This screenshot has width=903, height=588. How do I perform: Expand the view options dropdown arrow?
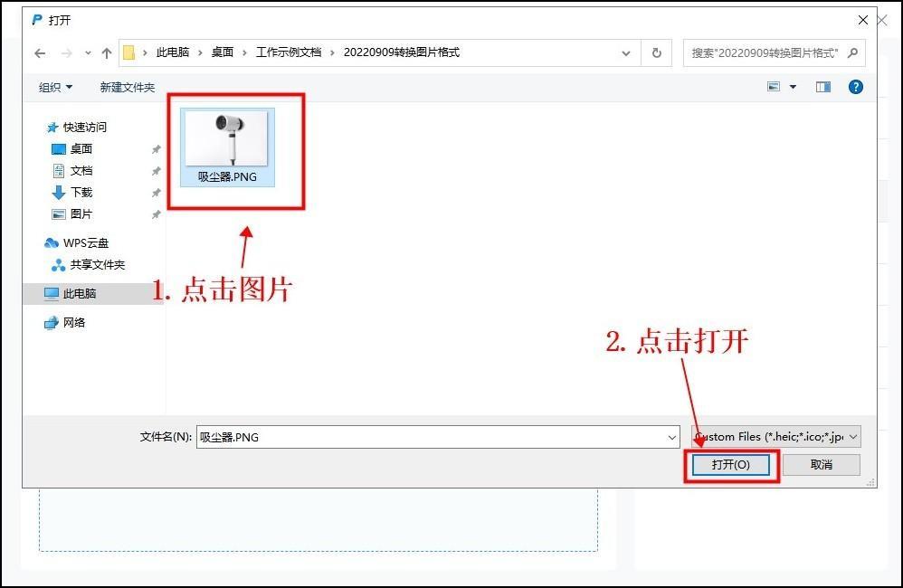[794, 87]
